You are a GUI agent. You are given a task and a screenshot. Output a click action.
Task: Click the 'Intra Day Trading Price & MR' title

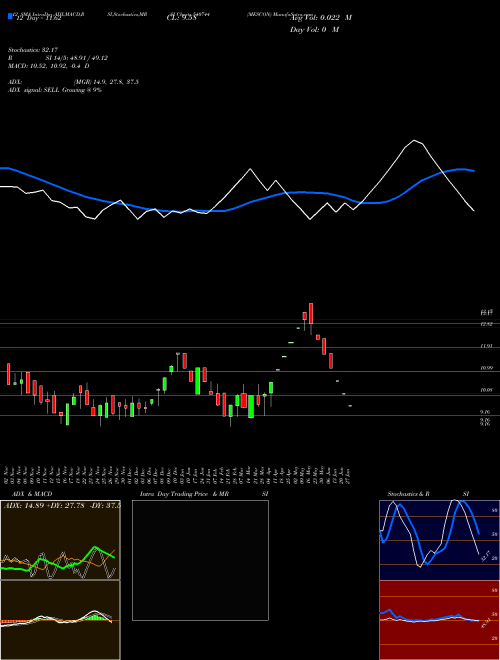[184, 494]
